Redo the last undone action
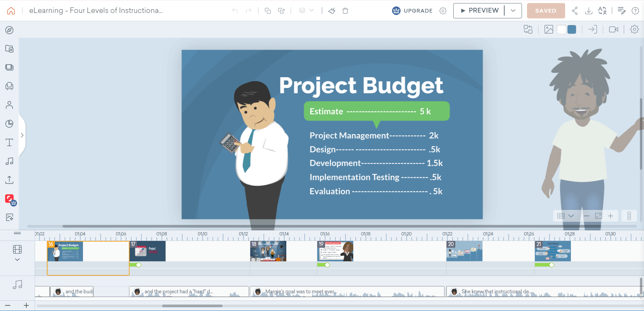Screen dimensions: 644x311 [249, 11]
